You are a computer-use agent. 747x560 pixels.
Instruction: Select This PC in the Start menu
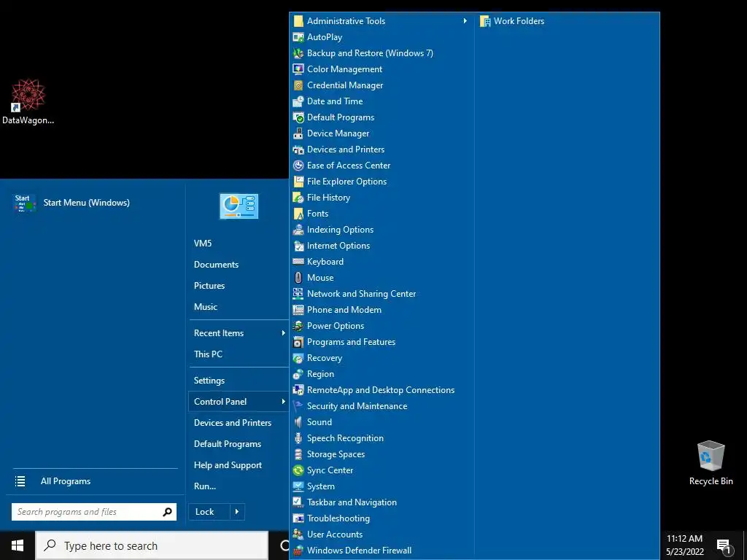coord(208,354)
